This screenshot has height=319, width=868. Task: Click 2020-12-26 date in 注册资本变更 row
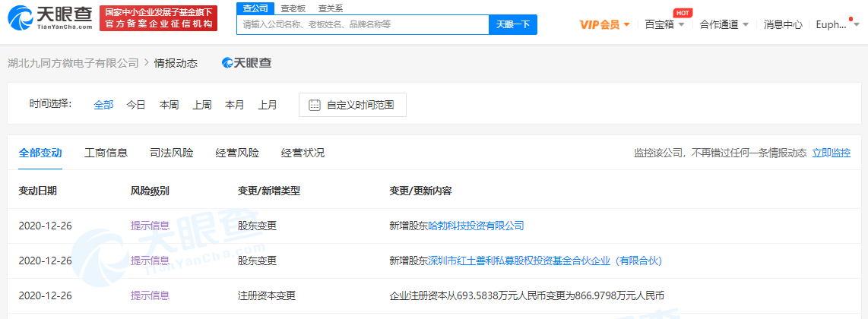click(46, 295)
